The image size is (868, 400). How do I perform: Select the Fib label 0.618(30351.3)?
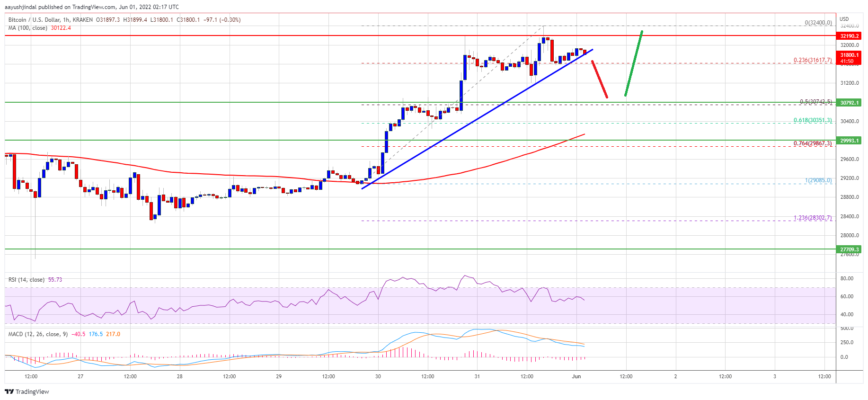pyautogui.click(x=813, y=120)
